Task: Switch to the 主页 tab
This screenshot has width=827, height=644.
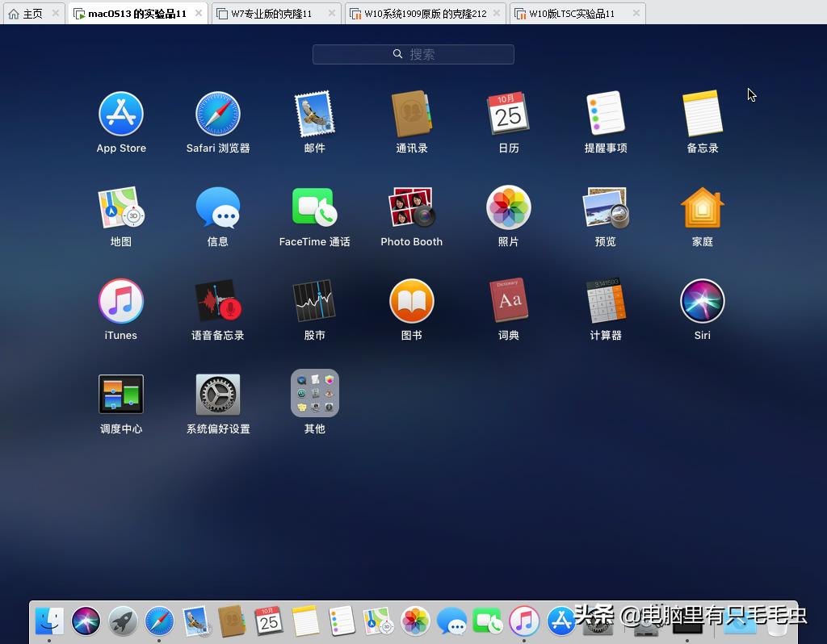Action: click(x=27, y=13)
